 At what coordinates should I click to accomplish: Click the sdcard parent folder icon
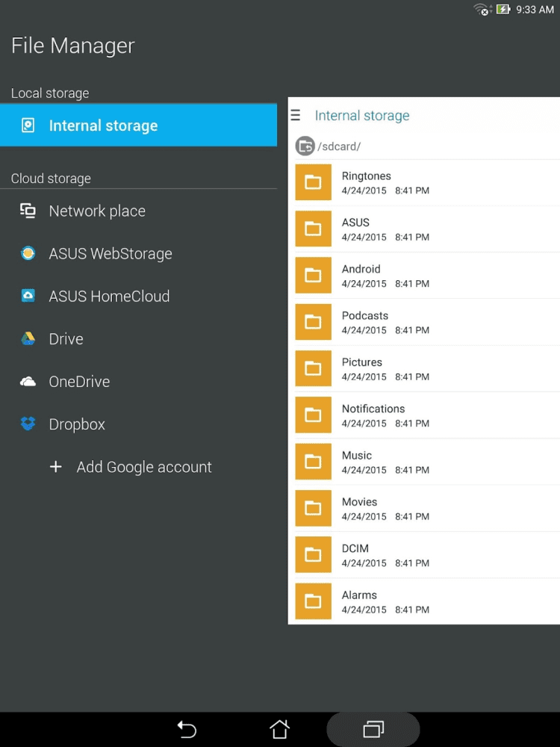(305, 146)
